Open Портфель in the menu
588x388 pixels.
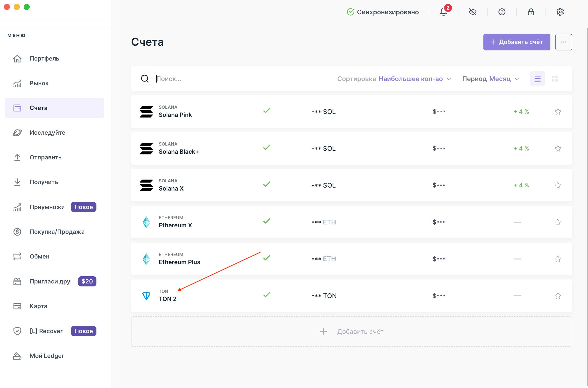click(x=54, y=59)
